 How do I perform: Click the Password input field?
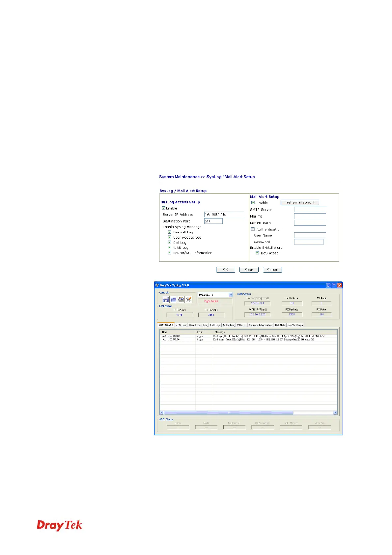(x=309, y=242)
